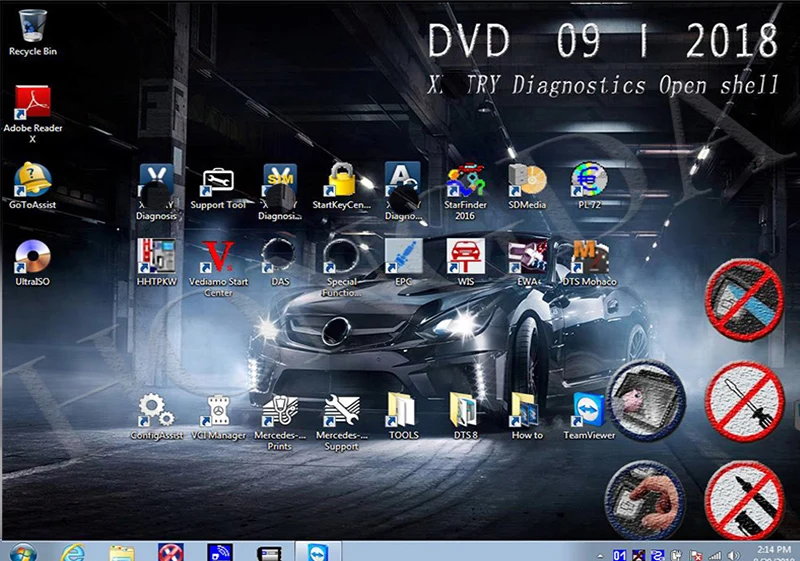Open the GoToAssist bell icon
Screen dimensions: 800x561
pyautogui.click(x=33, y=186)
